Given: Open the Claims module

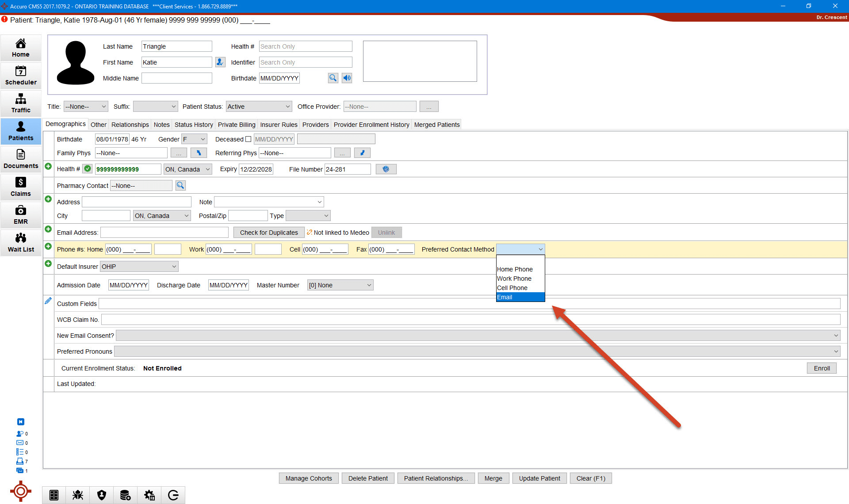Looking at the screenshot, I should coord(21,187).
